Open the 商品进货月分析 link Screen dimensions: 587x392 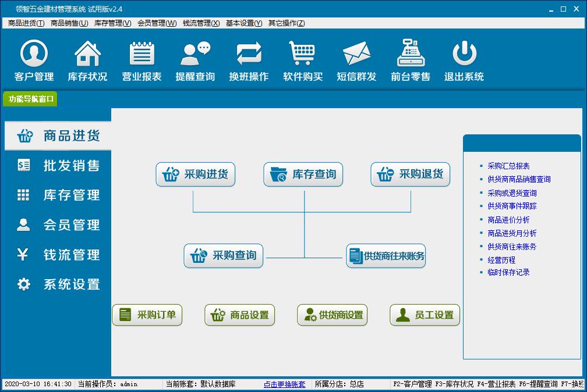point(512,233)
